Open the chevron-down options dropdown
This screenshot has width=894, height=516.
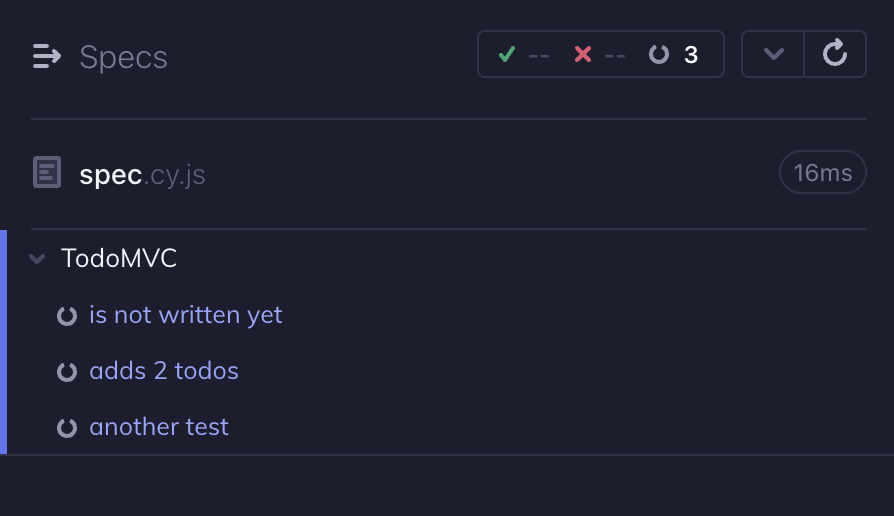[773, 54]
